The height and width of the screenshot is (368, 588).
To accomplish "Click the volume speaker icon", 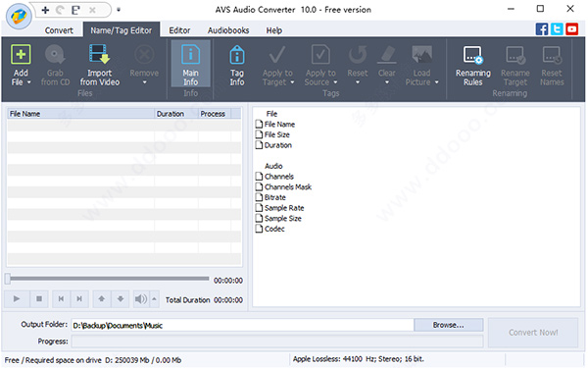I will [141, 299].
